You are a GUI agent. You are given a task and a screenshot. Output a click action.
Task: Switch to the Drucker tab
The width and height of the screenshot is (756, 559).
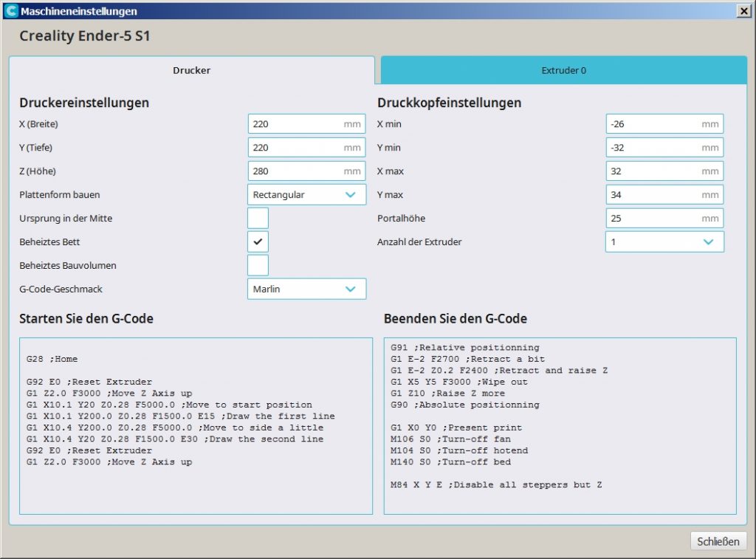click(x=191, y=70)
